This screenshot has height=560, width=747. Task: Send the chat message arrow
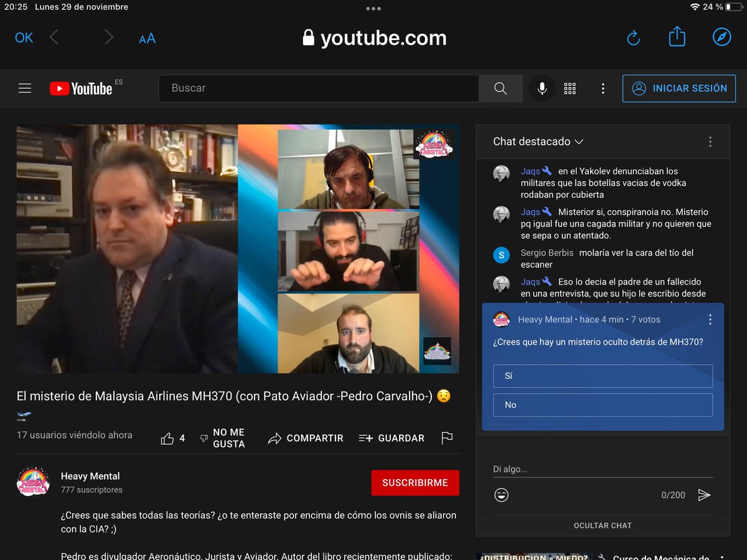click(x=704, y=495)
